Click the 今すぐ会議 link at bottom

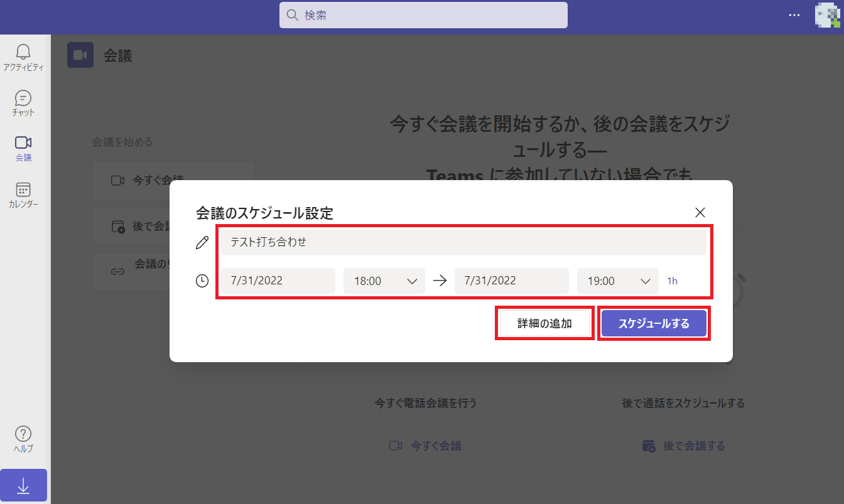(x=426, y=446)
